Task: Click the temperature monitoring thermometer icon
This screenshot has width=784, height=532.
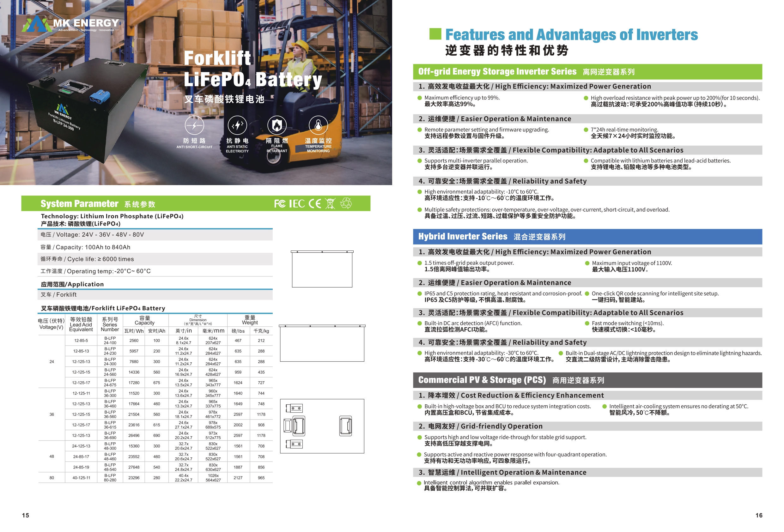Action: pyautogui.click(x=318, y=125)
